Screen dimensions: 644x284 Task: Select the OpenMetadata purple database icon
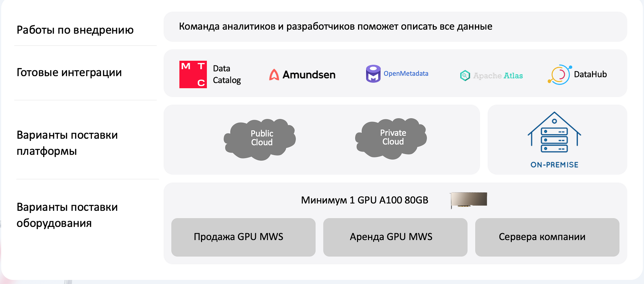click(x=373, y=74)
